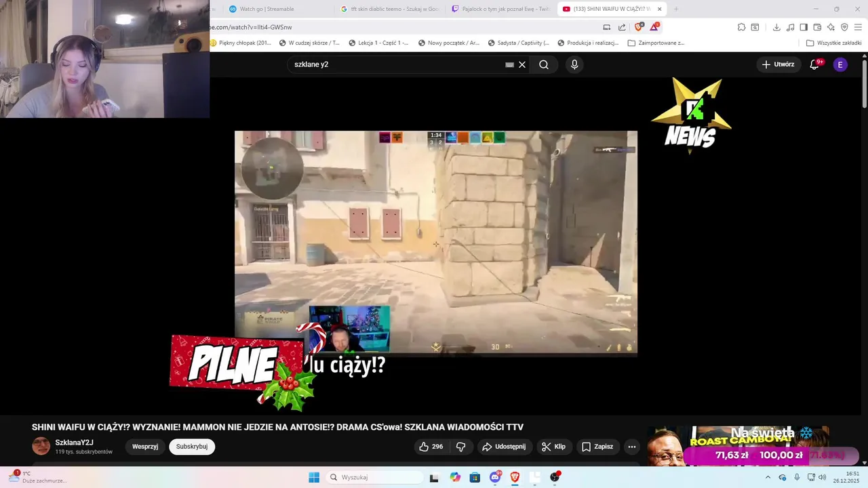Open the more actions three-dot menu
The image size is (868, 488).
coord(632,447)
